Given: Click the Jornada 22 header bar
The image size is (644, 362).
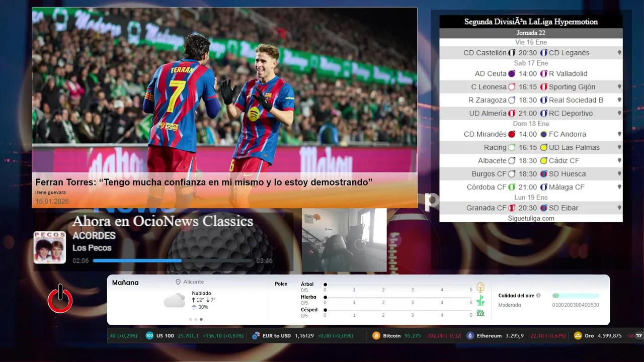Looking at the screenshot, I should pyautogui.click(x=531, y=33).
